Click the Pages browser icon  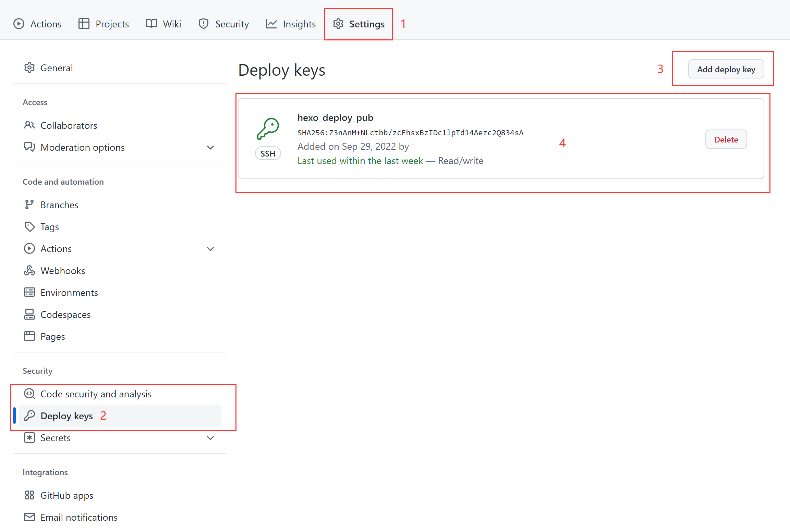[x=29, y=336]
